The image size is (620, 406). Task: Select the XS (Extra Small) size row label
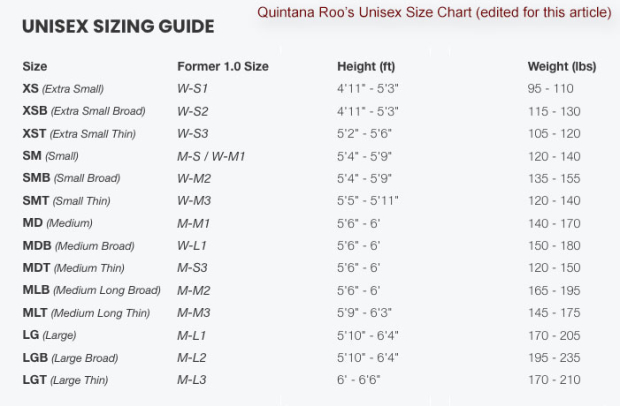click(x=63, y=89)
